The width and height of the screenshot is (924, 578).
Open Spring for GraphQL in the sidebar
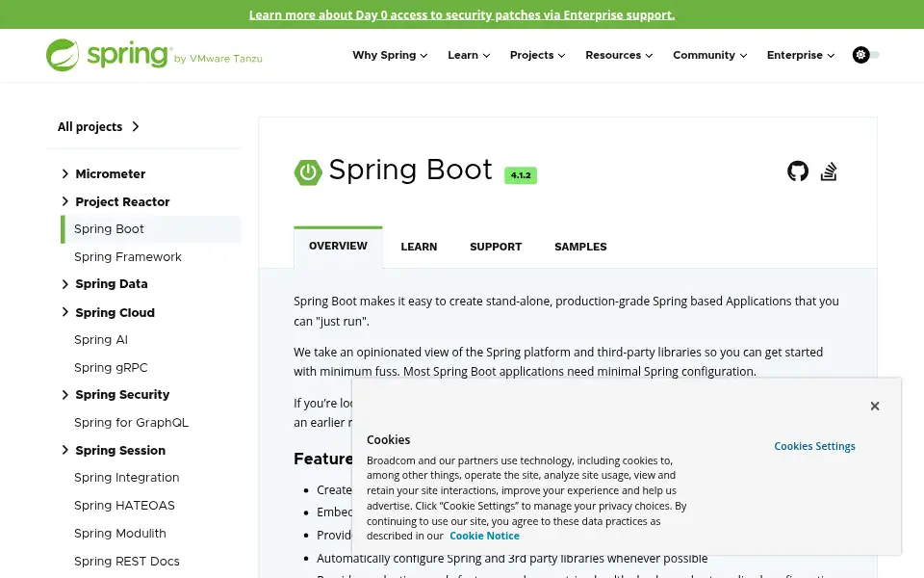click(132, 422)
